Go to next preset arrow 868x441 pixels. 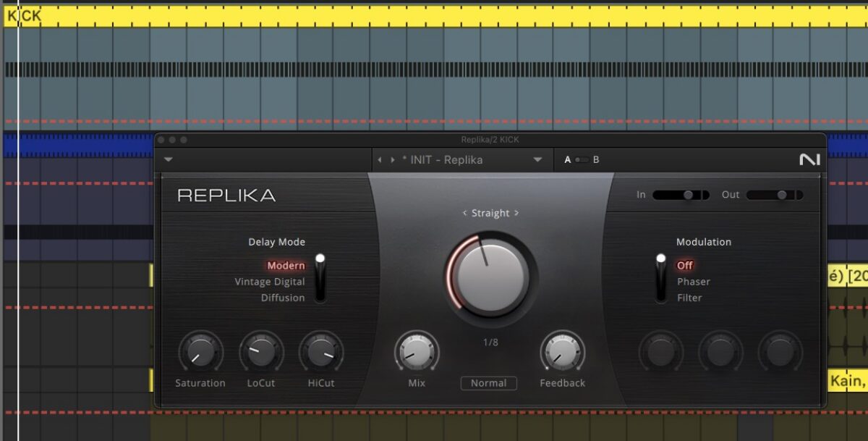pyautogui.click(x=393, y=160)
